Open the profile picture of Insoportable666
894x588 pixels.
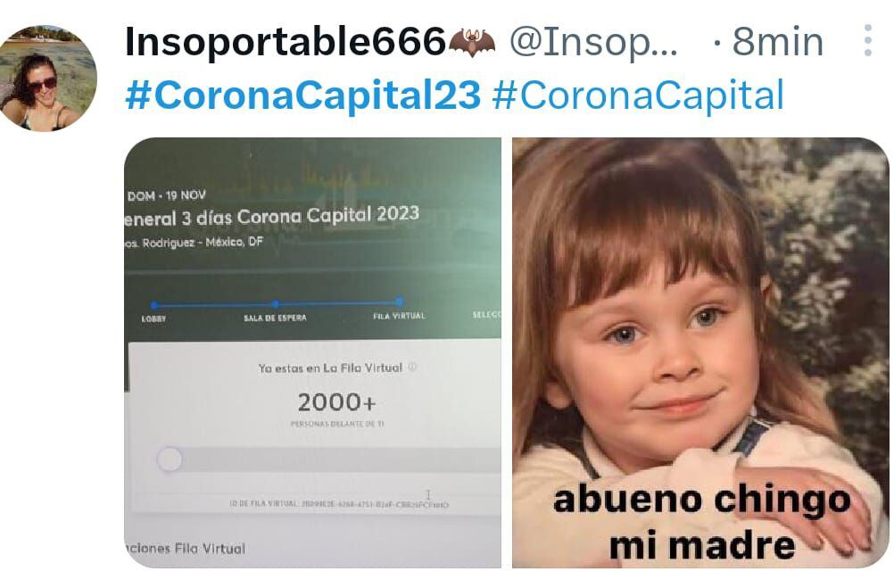tap(47, 79)
